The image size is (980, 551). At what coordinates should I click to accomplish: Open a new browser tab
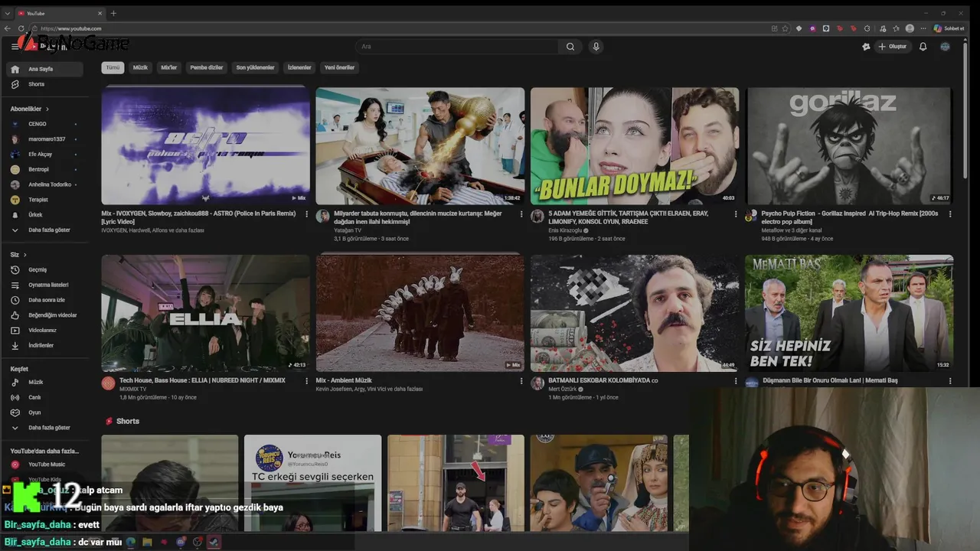tap(113, 13)
